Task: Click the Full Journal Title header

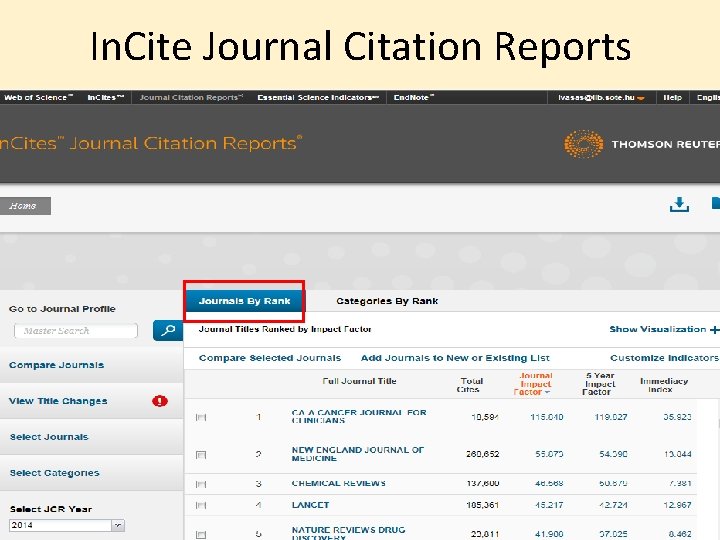Action: coord(359,381)
